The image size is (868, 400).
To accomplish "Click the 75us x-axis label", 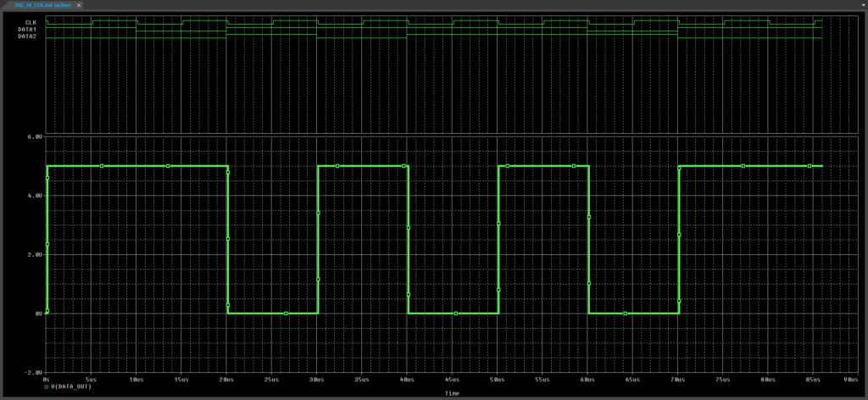I will 723,380.
